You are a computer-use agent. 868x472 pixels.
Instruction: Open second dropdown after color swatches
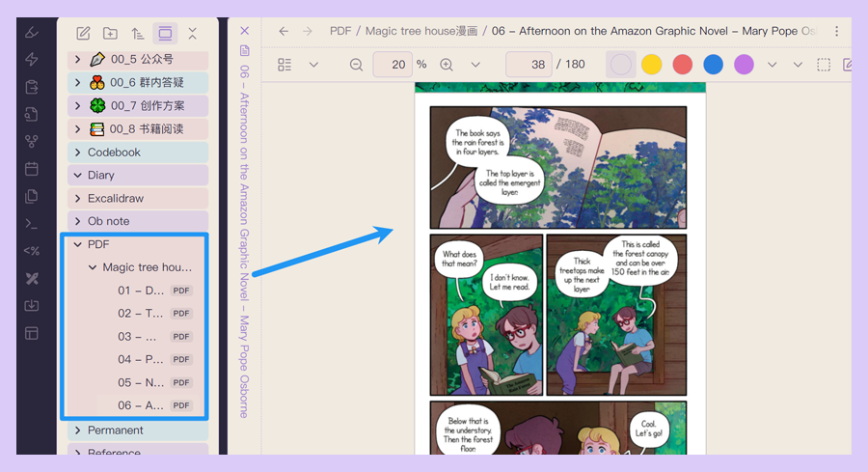pos(798,65)
